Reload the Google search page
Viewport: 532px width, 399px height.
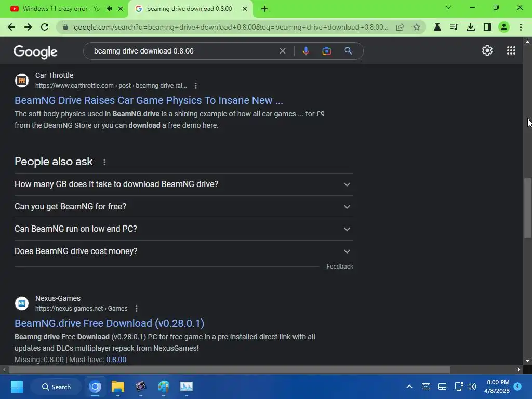(x=45, y=27)
